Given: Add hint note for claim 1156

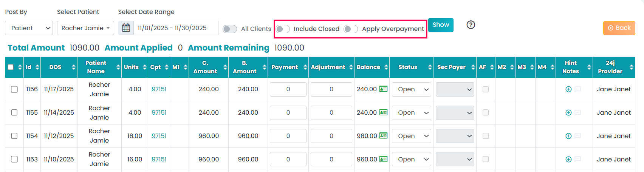Looking at the screenshot, I should [568, 89].
